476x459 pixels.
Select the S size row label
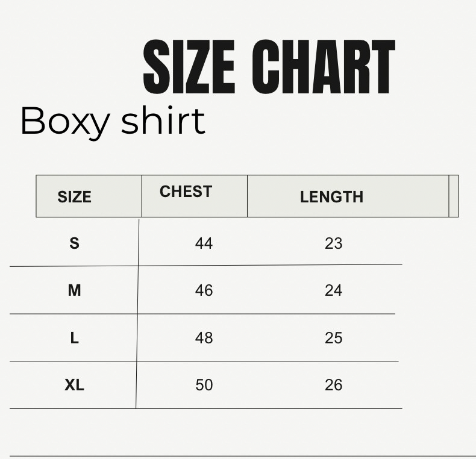74,243
